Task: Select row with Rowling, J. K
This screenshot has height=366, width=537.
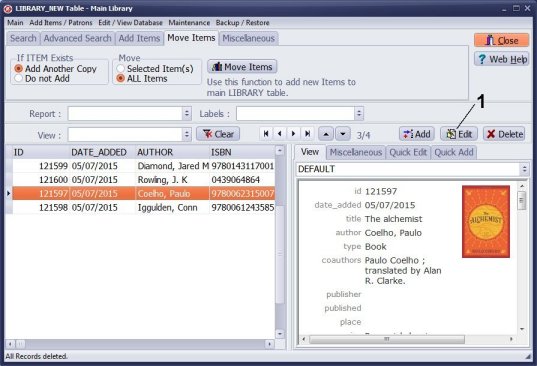Action: pos(143,180)
